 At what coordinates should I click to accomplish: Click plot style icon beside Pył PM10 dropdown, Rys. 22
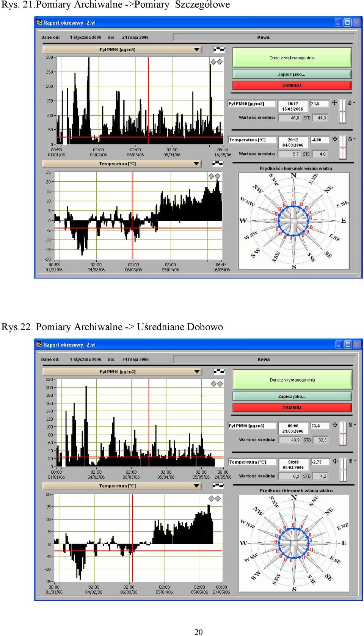219,371
